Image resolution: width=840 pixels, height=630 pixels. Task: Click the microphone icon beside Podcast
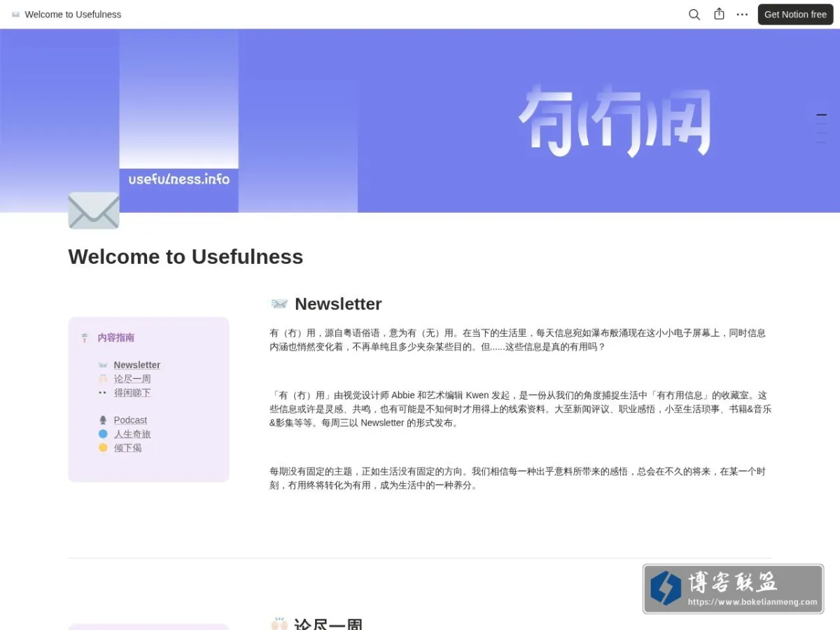(103, 420)
